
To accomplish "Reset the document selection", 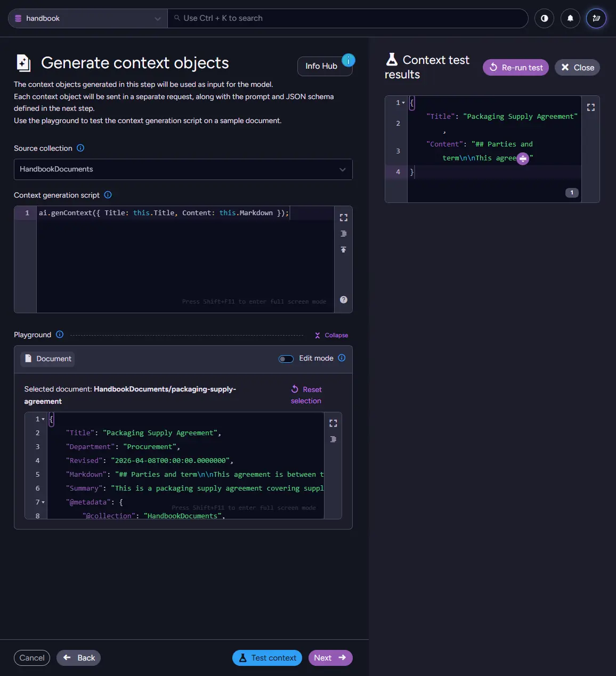I will point(306,395).
